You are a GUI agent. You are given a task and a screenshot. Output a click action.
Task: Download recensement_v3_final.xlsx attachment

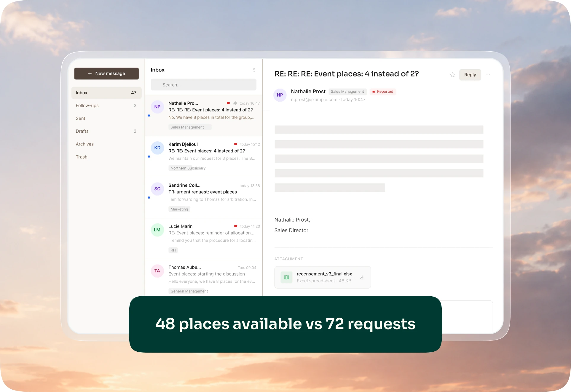pyautogui.click(x=362, y=277)
